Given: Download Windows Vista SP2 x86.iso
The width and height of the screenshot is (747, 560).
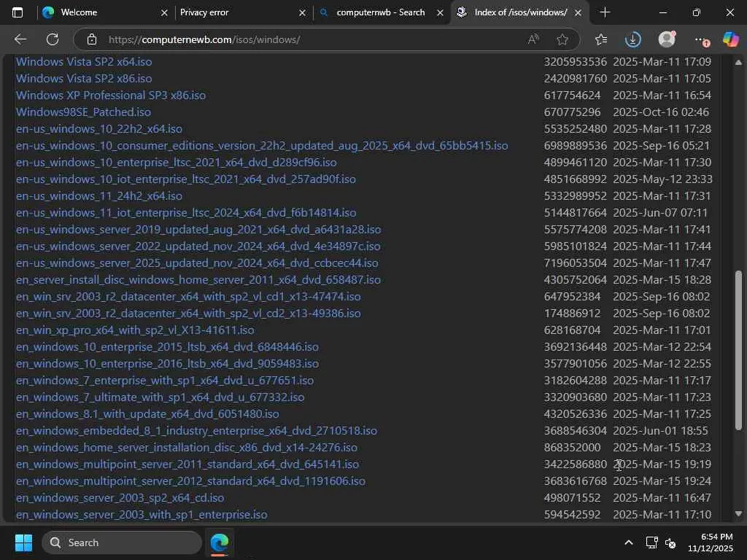Looking at the screenshot, I should 84,79.
